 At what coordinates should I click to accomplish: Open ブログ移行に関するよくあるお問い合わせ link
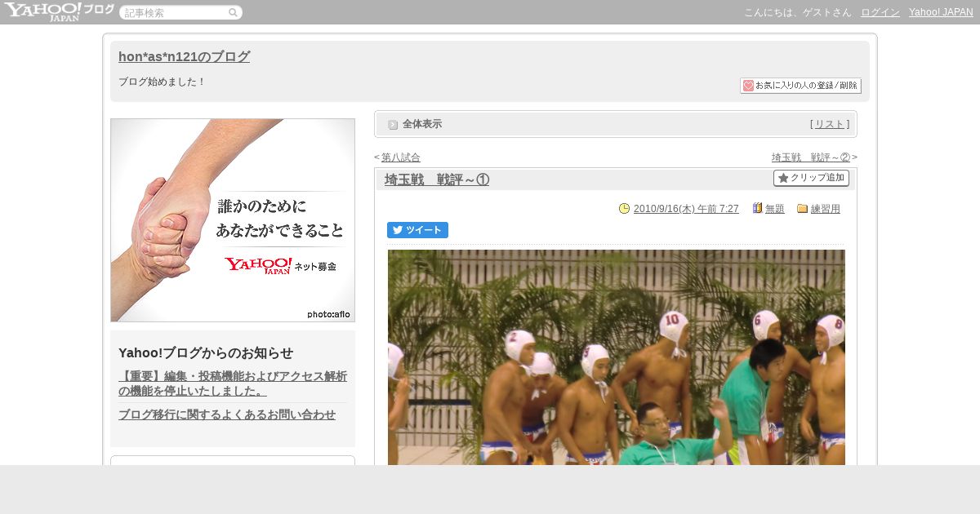pyautogui.click(x=227, y=414)
